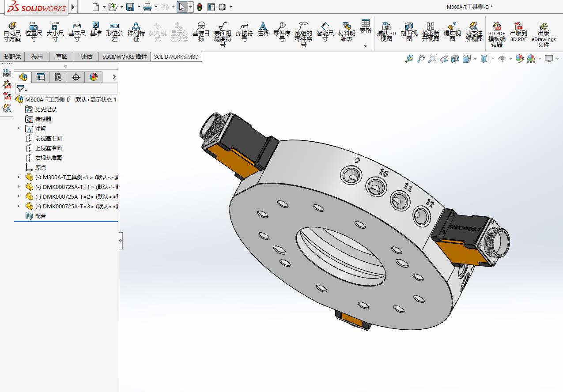Viewport: 563px width, 392px height.
Task: Switch to the 评估 tab
Action: coord(87,57)
